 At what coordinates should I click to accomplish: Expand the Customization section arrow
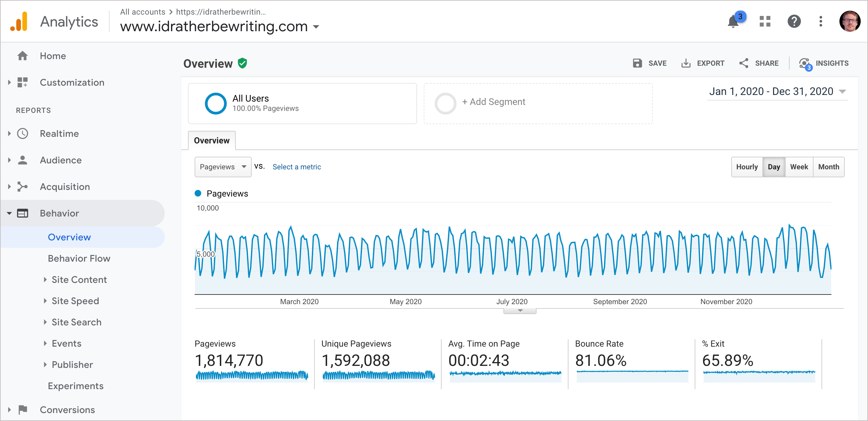click(9, 82)
